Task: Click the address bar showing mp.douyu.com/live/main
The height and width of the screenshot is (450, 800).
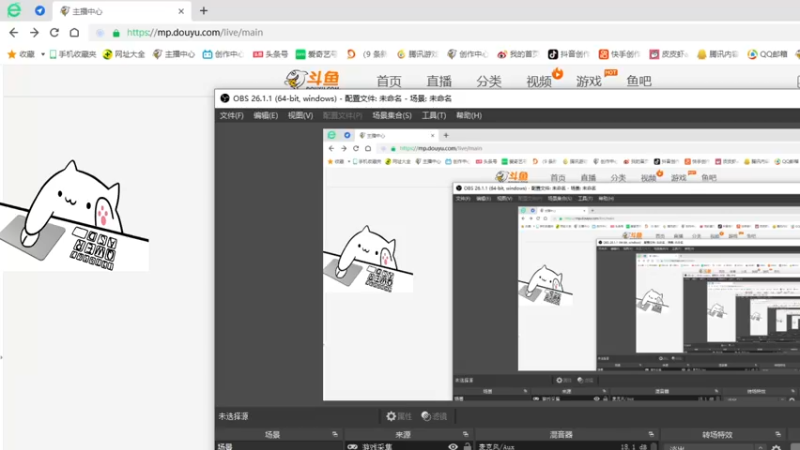Action: pos(195,33)
